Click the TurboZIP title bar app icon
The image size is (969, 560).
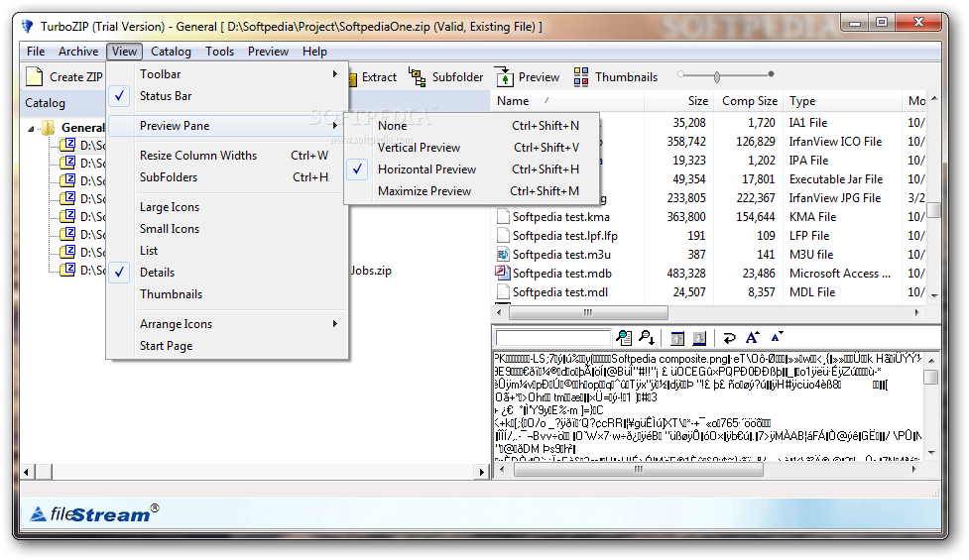(x=27, y=27)
